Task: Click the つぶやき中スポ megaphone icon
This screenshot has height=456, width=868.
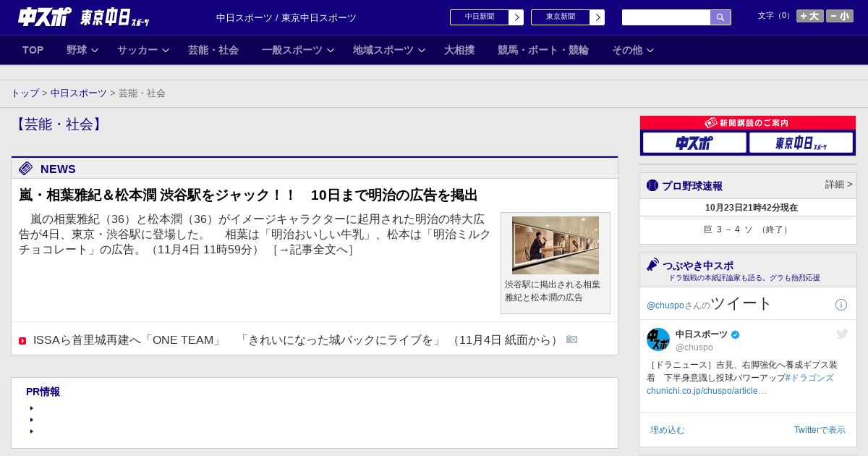Action: coord(652,264)
